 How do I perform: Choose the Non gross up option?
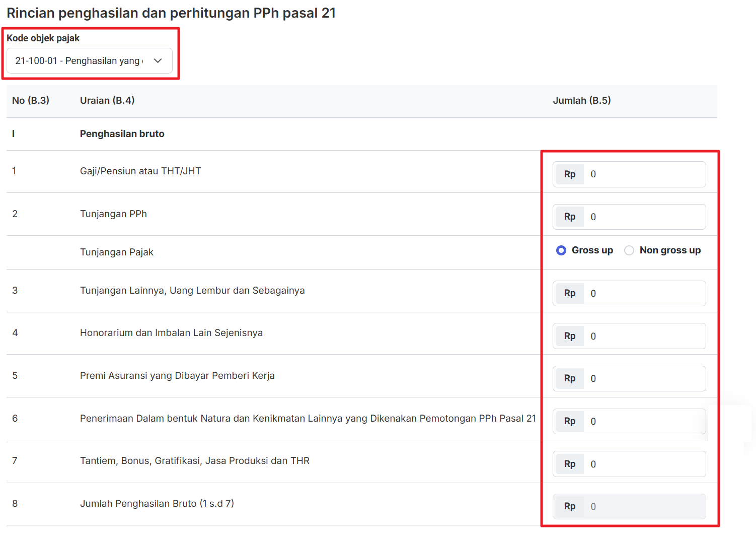pos(629,250)
